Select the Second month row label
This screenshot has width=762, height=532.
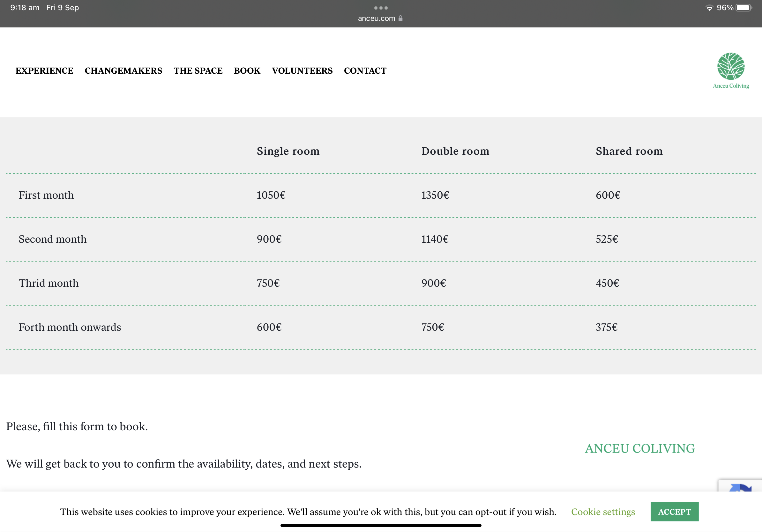[52, 239]
